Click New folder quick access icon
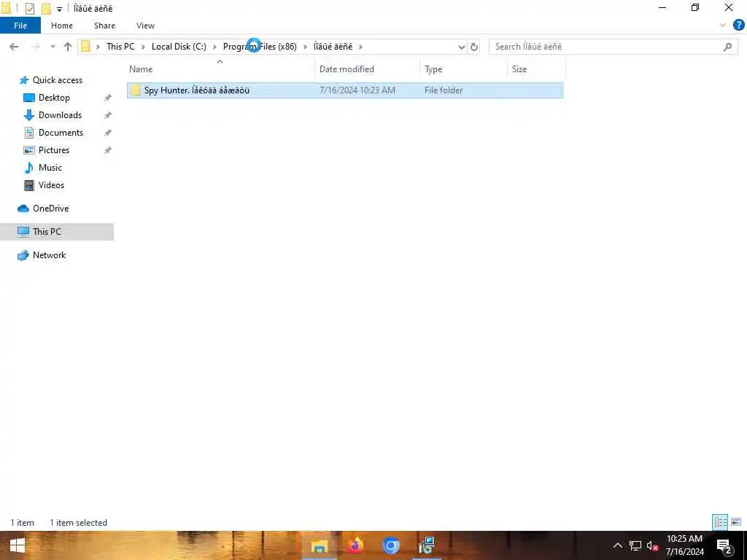 tap(46, 8)
